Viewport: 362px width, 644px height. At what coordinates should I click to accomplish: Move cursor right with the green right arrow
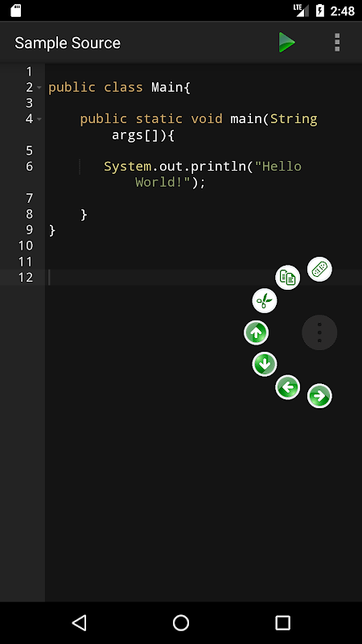tap(319, 396)
